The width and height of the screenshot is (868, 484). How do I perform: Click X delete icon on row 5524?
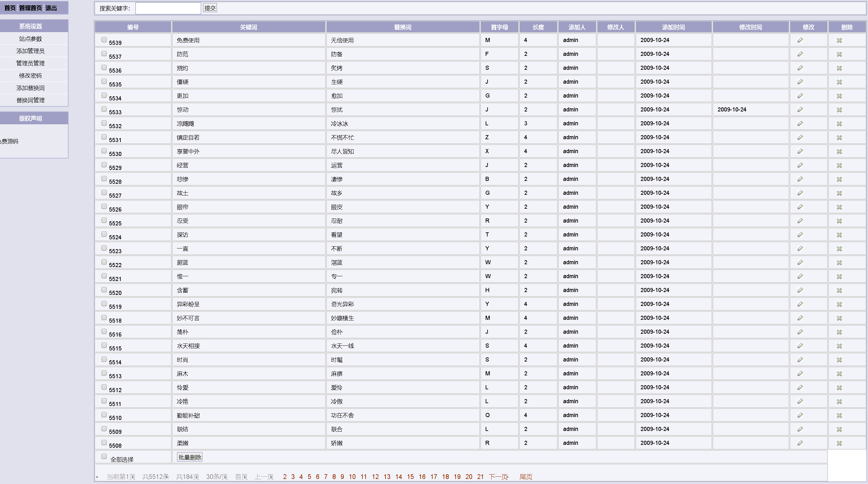839,235
